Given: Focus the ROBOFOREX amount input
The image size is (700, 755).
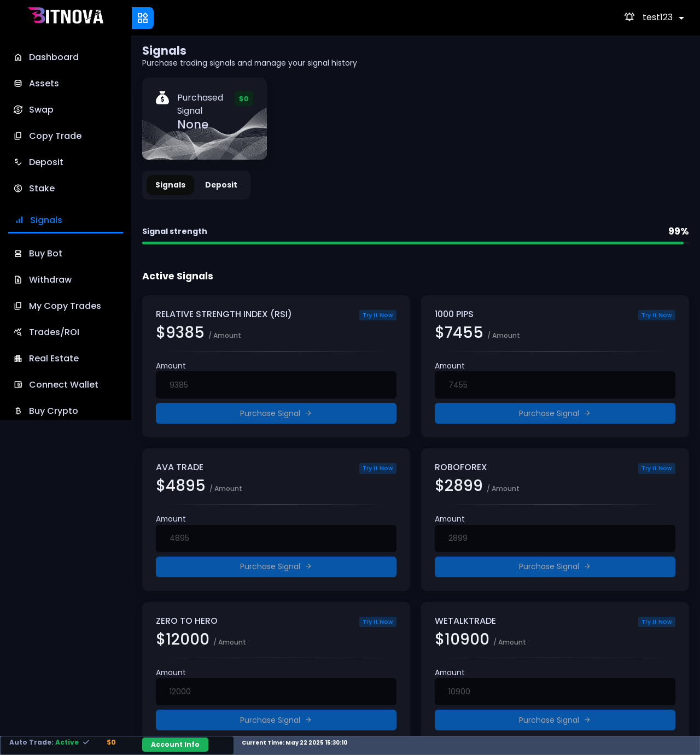Looking at the screenshot, I should tap(555, 539).
